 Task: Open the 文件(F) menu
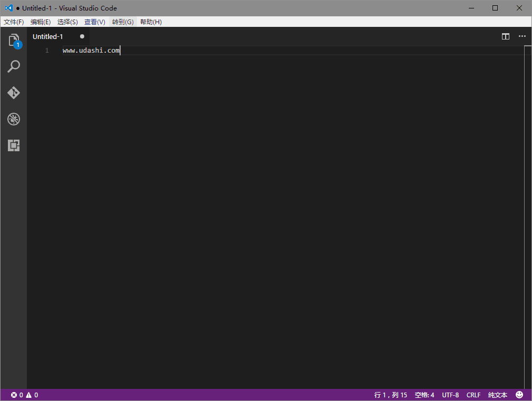14,22
